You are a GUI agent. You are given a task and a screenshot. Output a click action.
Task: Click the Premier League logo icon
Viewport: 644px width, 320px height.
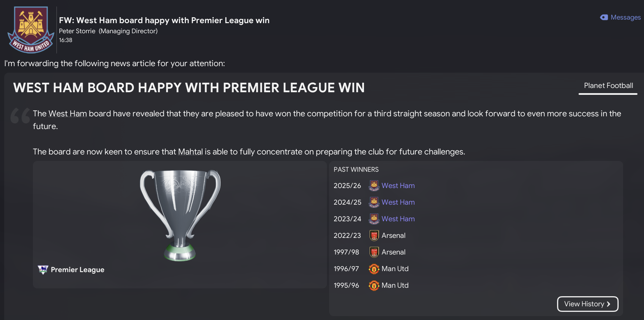coord(43,269)
